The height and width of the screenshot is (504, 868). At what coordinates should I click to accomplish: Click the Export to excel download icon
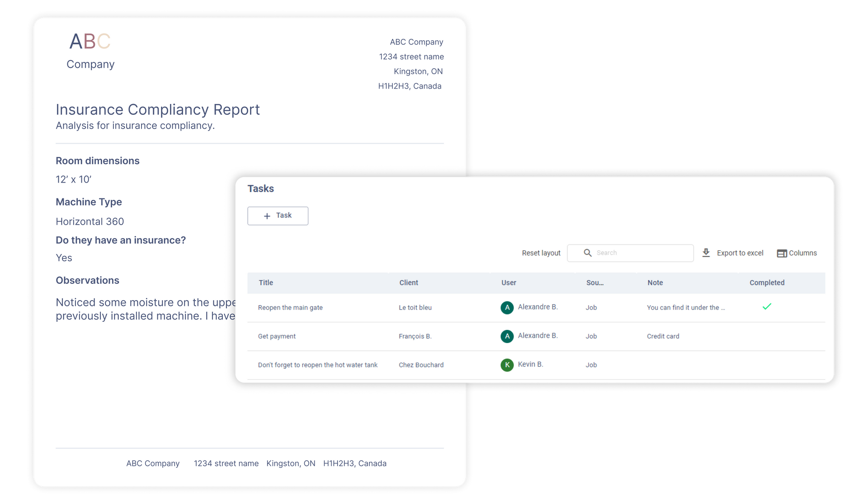pyautogui.click(x=706, y=253)
